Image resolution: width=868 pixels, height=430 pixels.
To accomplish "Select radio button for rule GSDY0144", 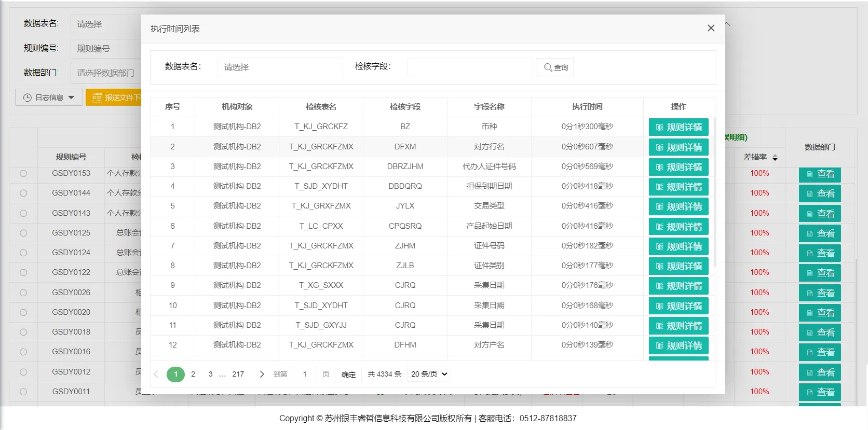I will tap(23, 193).
